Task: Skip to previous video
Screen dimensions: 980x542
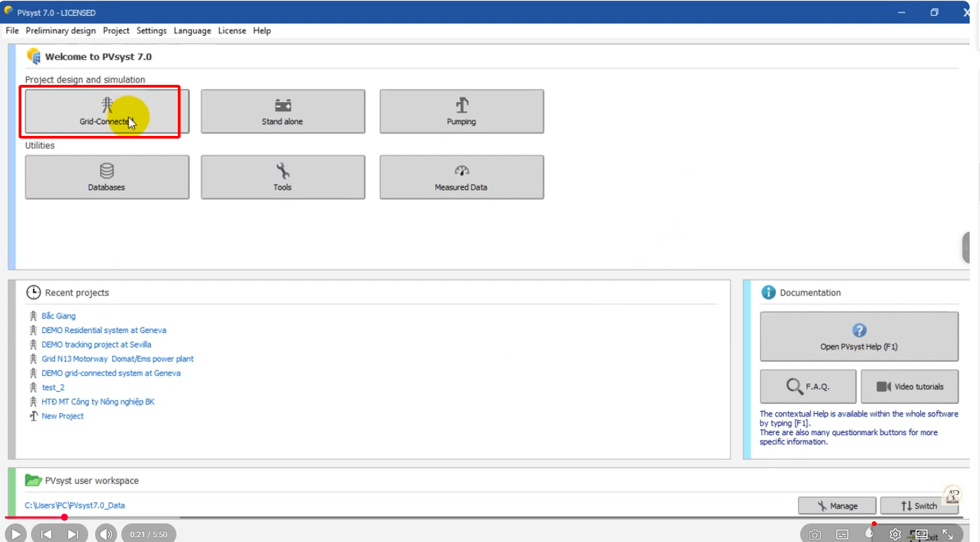Action: point(46,534)
